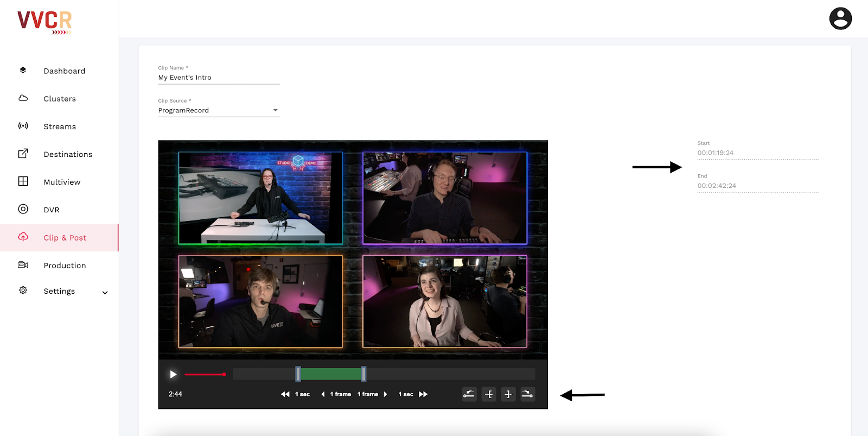The image size is (868, 436).
Task: Click the left trim handle on timeline
Action: (298, 374)
